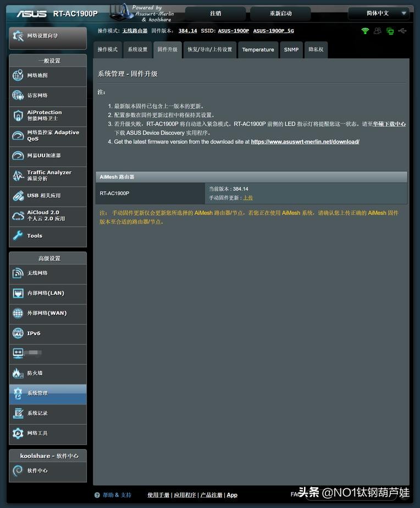This screenshot has width=420, height=508.
Task: Open the asuswrt-merlin.net download link
Action: coord(305,141)
